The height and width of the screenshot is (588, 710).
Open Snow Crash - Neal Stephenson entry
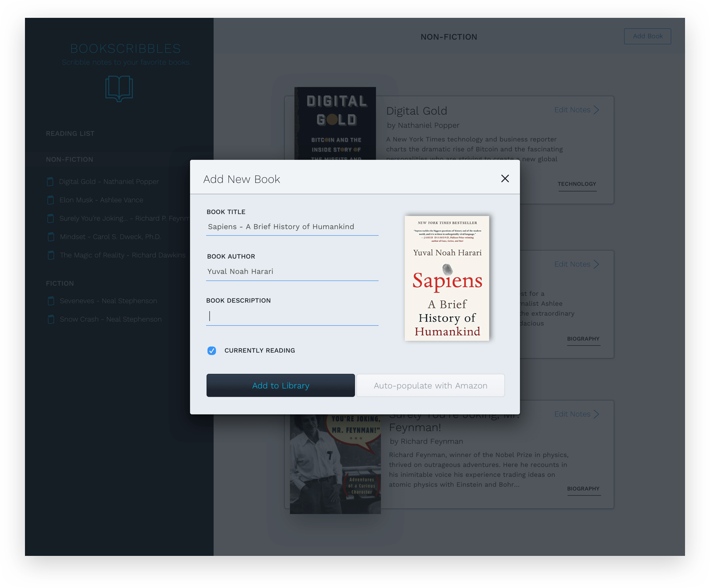111,319
